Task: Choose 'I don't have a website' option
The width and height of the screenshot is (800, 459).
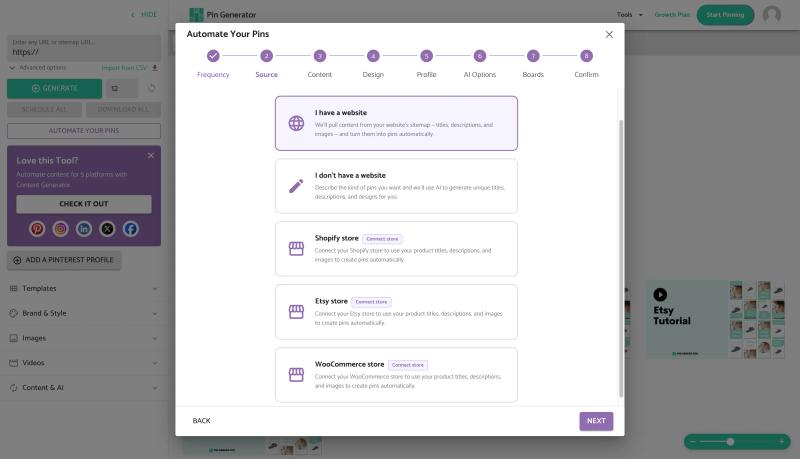Action: [x=396, y=186]
